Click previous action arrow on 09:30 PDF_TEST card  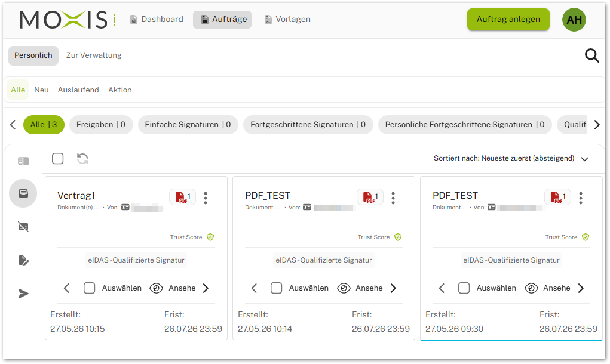coord(442,288)
